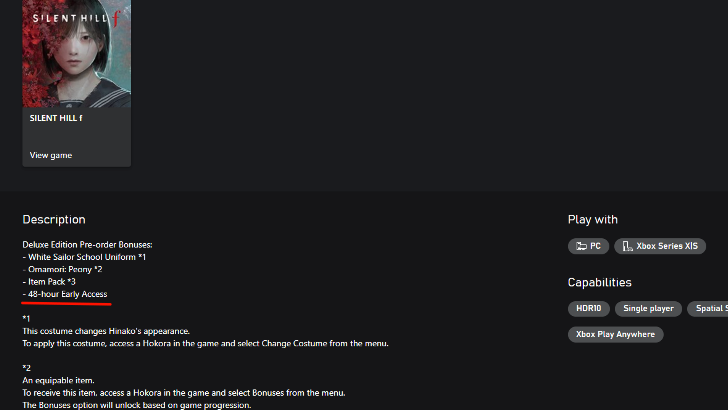The width and height of the screenshot is (728, 410).
Task: Select the PC platform chip label
Action: tap(595, 246)
